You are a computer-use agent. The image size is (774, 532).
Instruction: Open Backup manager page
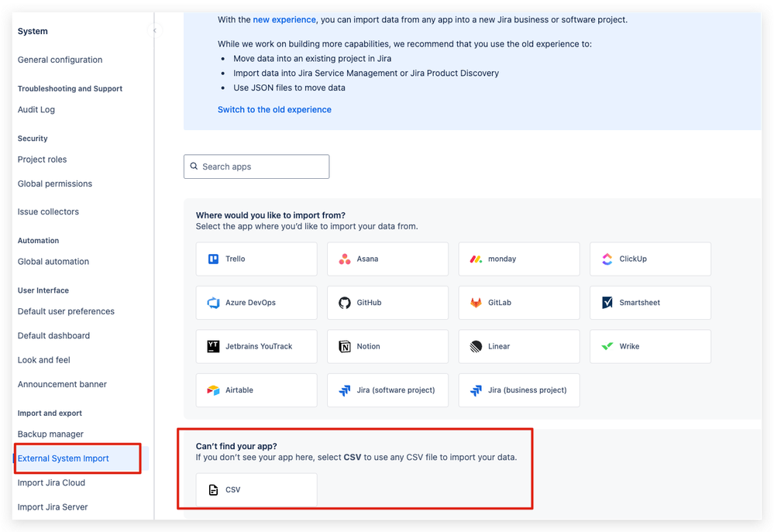50,434
